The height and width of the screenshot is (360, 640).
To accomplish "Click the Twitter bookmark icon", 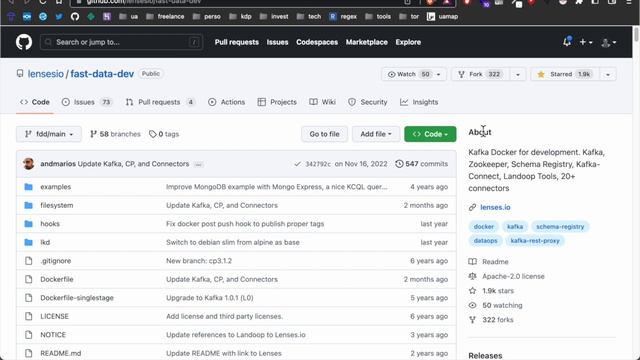I will pyautogui.click(x=59, y=17).
